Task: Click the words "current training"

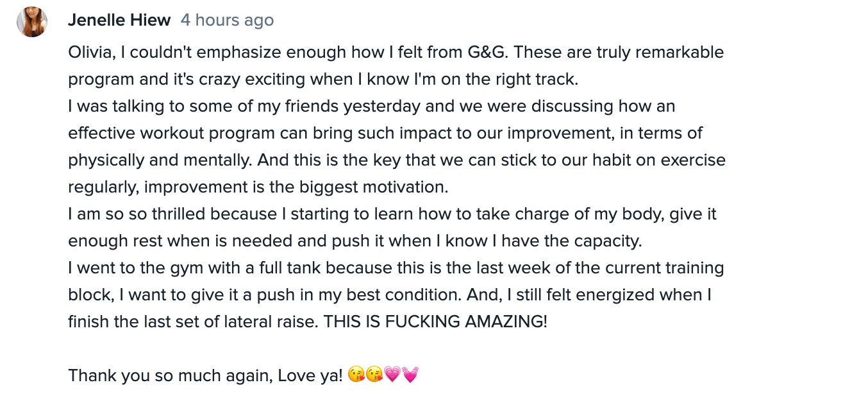Action: click(x=665, y=268)
